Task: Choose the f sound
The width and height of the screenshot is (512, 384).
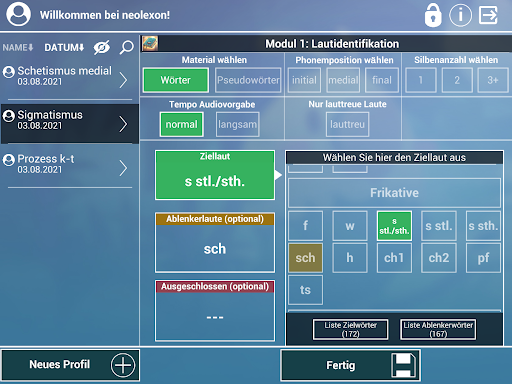Action: [x=305, y=226]
